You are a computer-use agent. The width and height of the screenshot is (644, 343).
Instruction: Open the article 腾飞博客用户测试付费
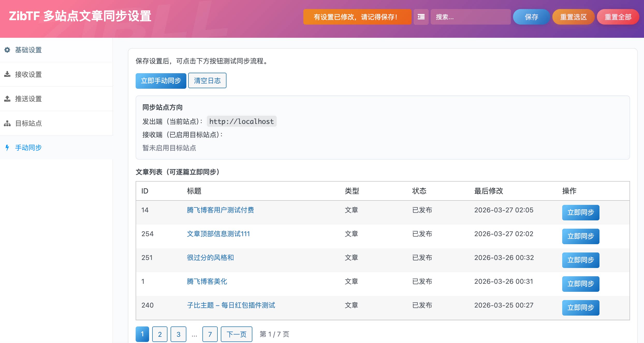(220, 210)
